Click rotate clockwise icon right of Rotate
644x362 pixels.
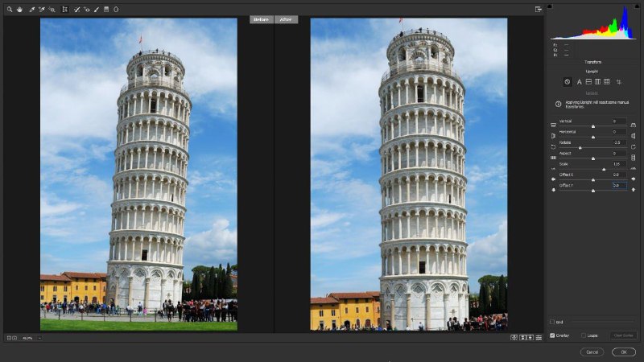click(633, 146)
